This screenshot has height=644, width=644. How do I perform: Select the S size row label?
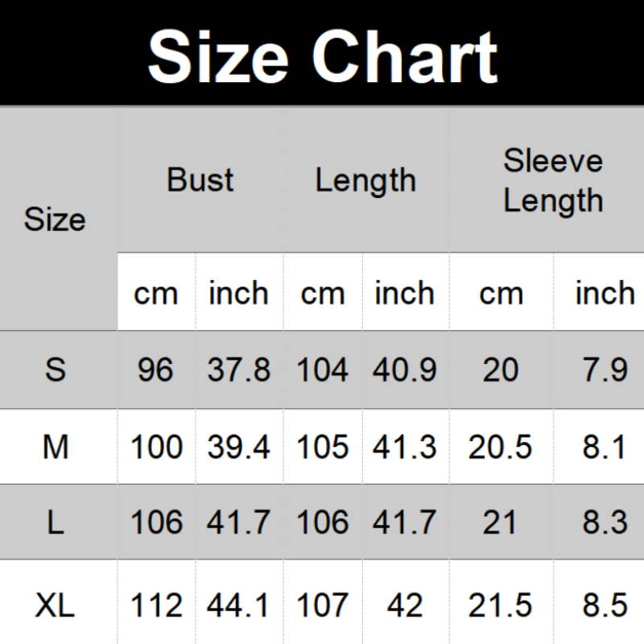click(x=55, y=369)
